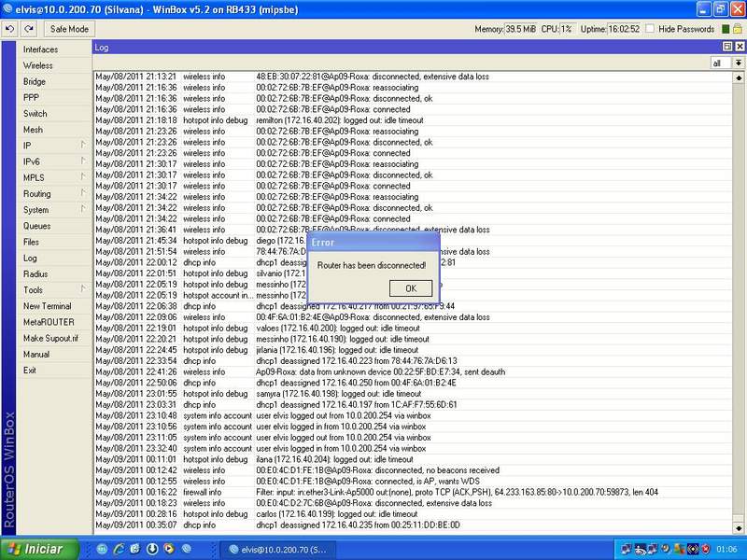The width and height of the screenshot is (747, 560).
Task: Toggle the Hide Passwords checkbox
Action: point(650,29)
